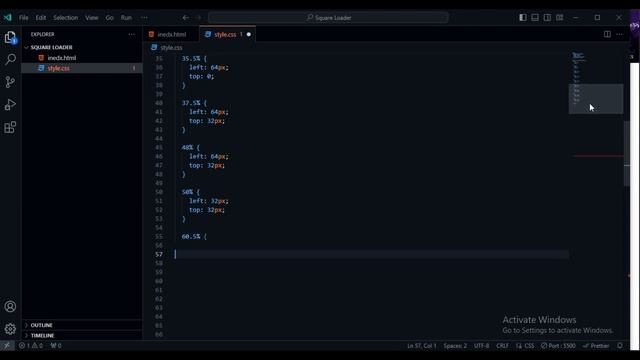640x360 pixels.
Task: Switch to the inedx.html editor tab
Action: pos(171,34)
